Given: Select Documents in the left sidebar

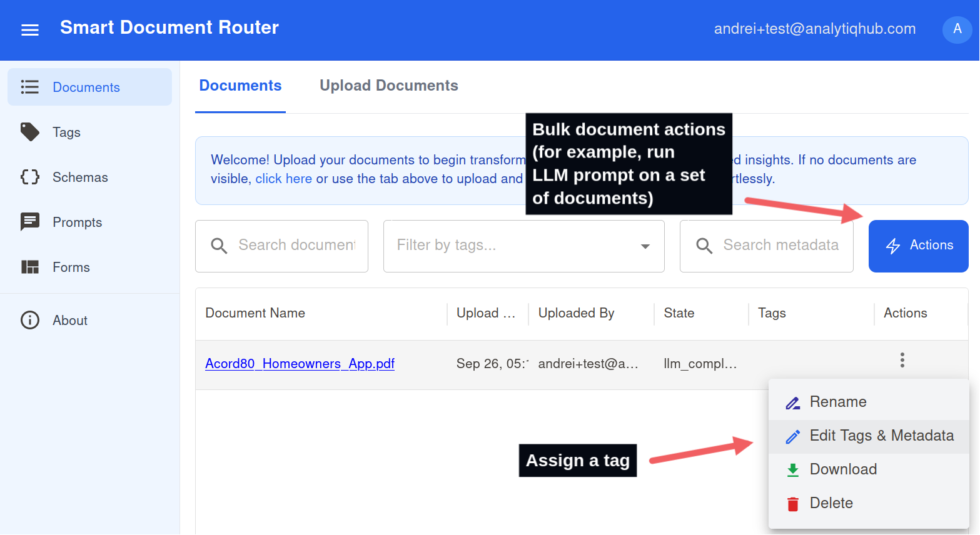Looking at the screenshot, I should (x=86, y=87).
